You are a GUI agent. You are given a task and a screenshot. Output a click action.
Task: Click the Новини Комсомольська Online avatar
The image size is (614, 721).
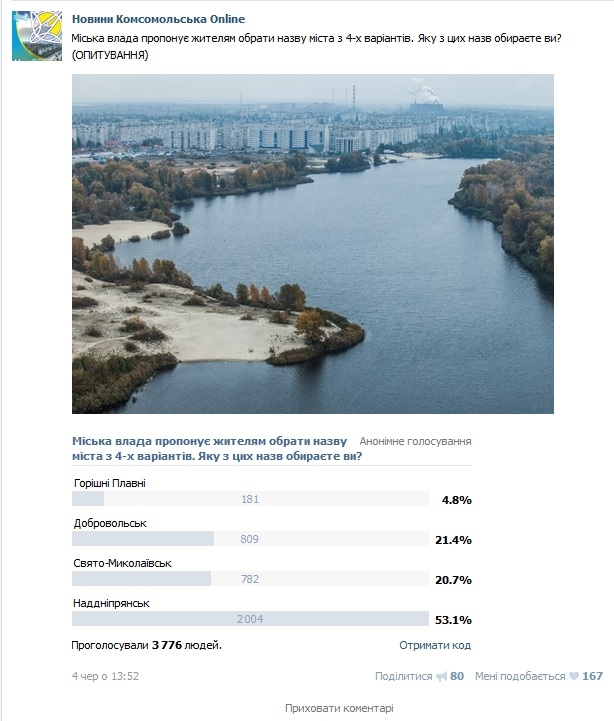tap(36, 37)
